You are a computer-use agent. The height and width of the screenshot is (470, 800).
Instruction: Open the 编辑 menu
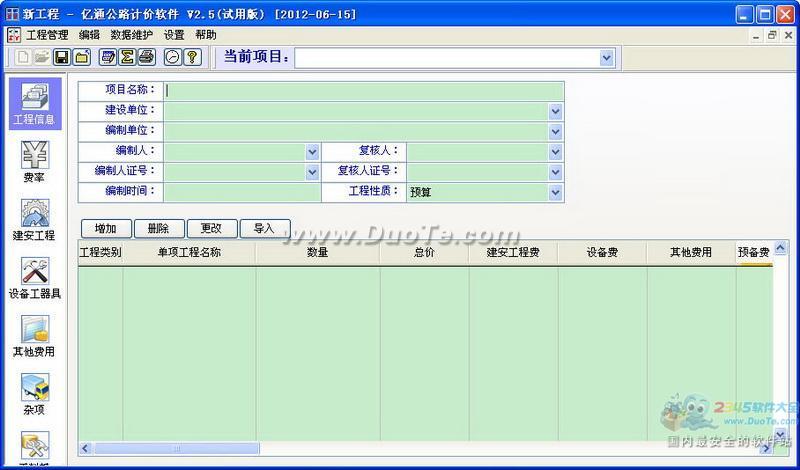tap(89, 35)
